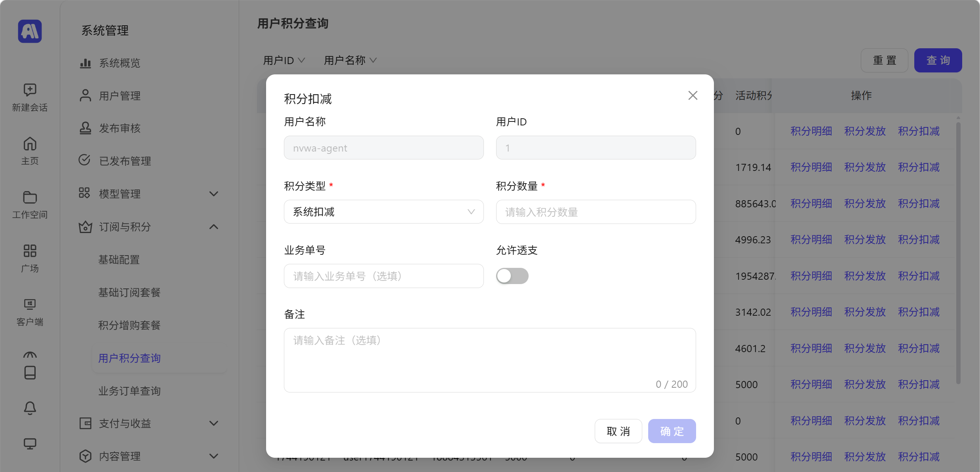The height and width of the screenshot is (472, 980).
Task: Go to 主页 home icon
Action: click(30, 144)
